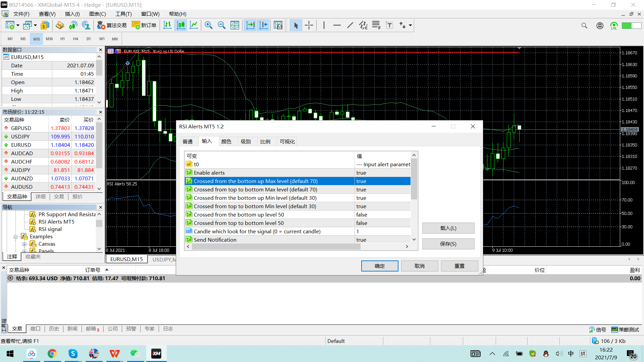Click the tile windows grid icon
Screen dimensions: 644x362
(235, 25)
